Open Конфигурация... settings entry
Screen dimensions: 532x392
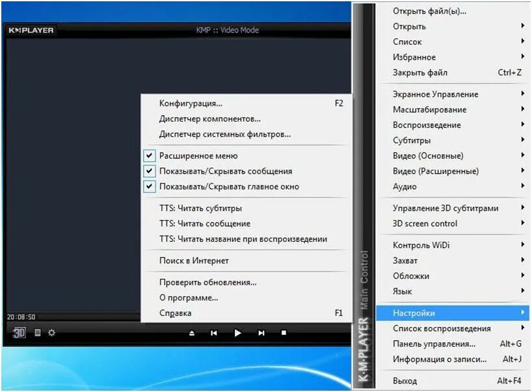coord(246,103)
